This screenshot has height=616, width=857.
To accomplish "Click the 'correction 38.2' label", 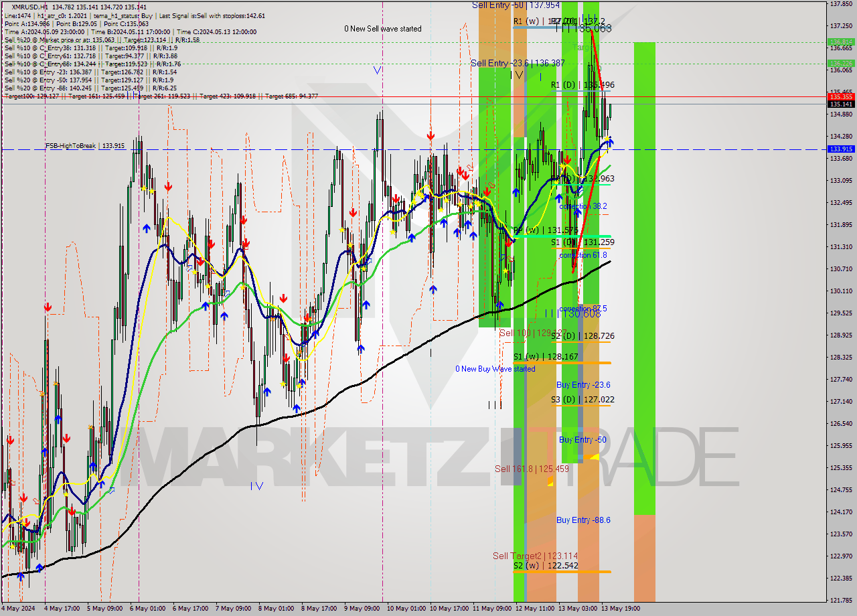I will point(583,206).
